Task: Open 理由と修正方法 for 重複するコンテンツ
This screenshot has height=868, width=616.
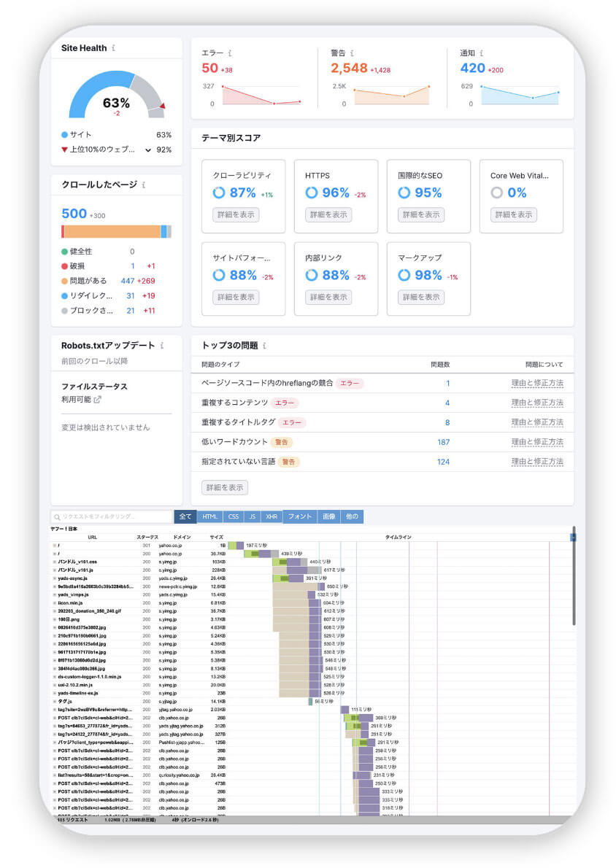Action: coord(536,403)
